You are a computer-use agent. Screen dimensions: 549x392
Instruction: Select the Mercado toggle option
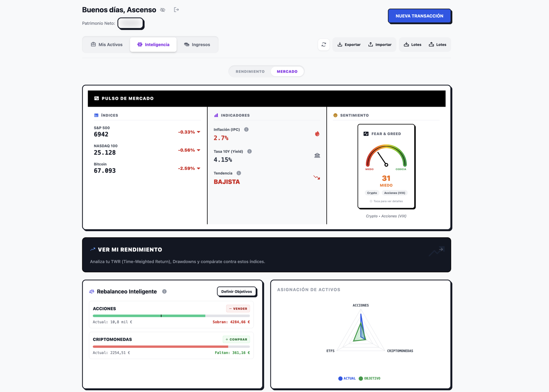tap(287, 72)
